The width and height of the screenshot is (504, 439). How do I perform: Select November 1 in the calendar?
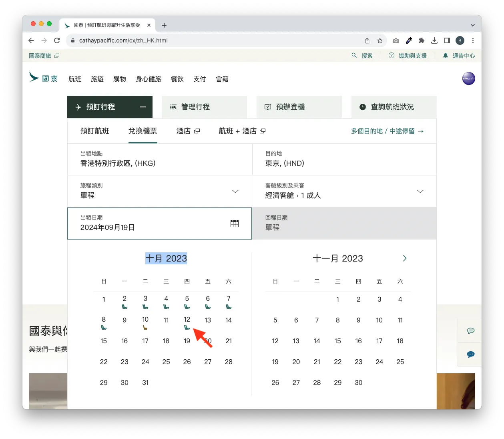338,299
